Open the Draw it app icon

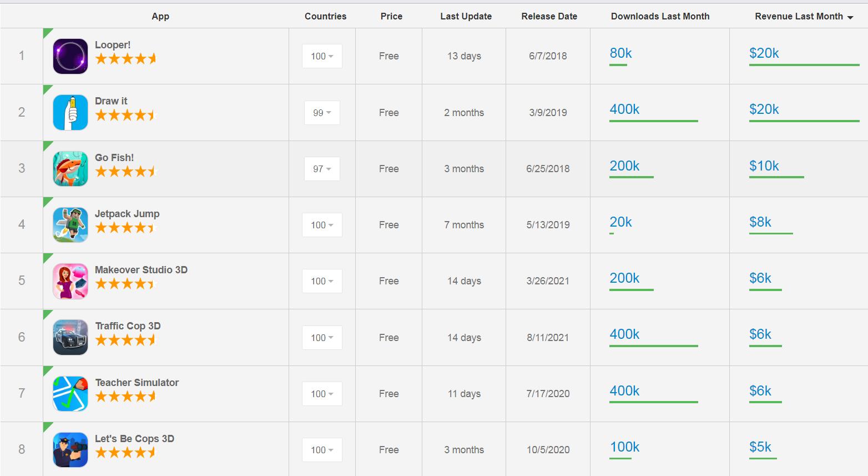(x=70, y=112)
